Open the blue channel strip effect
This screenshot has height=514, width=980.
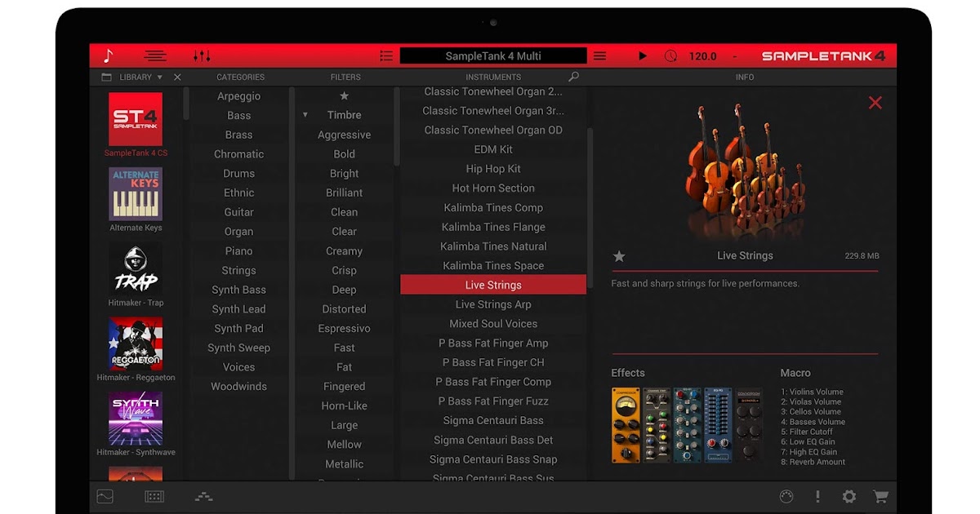(x=688, y=425)
